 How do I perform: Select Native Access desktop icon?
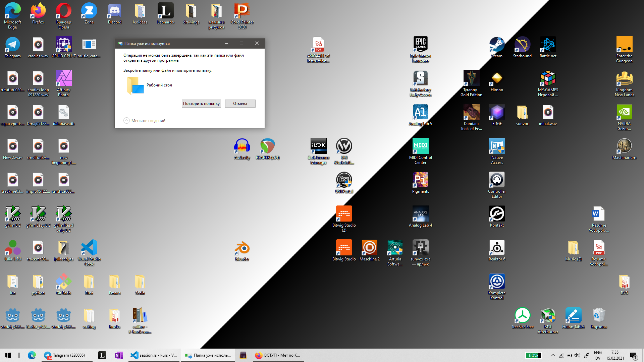coord(497,151)
